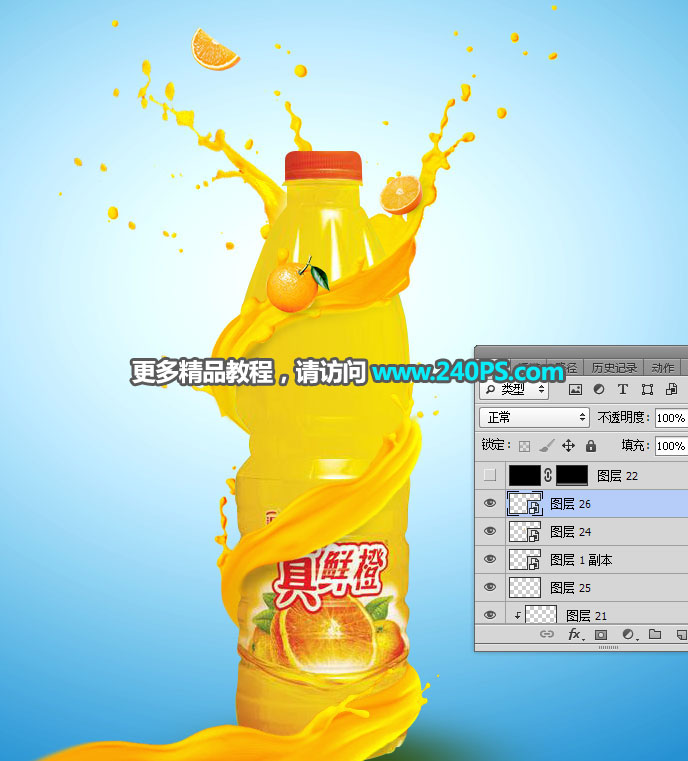Lock image pixels brush icon
688x761 pixels.
(547, 446)
